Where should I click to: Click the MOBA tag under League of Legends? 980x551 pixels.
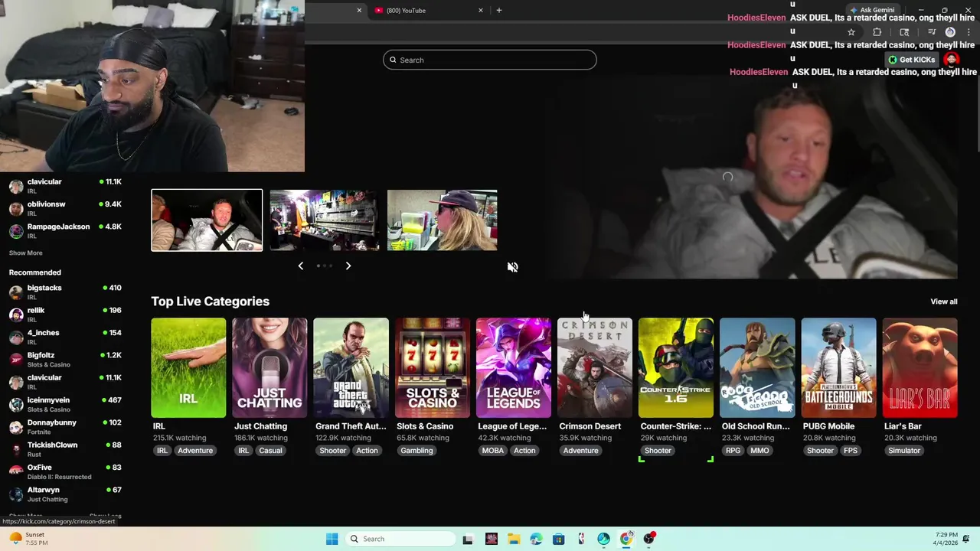[x=493, y=451]
